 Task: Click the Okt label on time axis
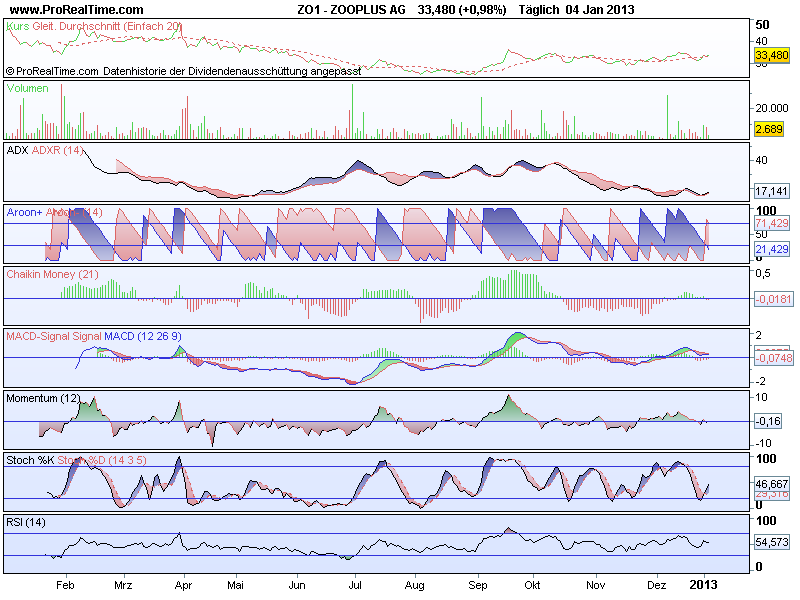pos(532,585)
